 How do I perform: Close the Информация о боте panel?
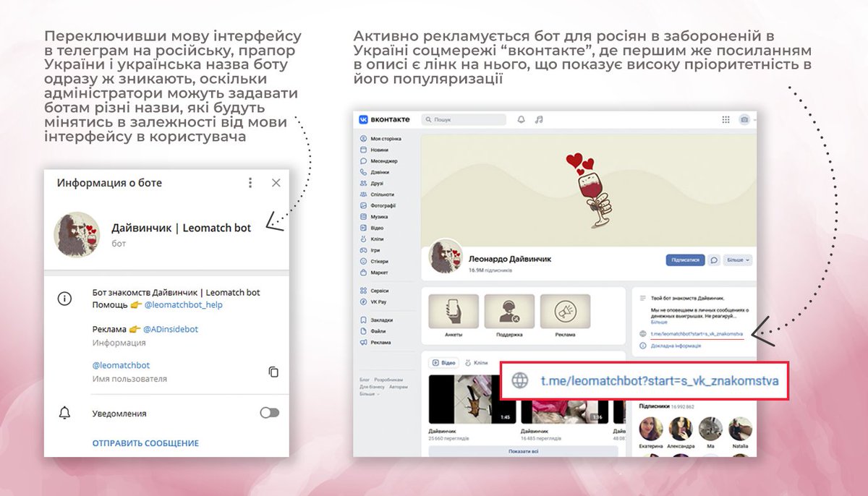click(276, 183)
